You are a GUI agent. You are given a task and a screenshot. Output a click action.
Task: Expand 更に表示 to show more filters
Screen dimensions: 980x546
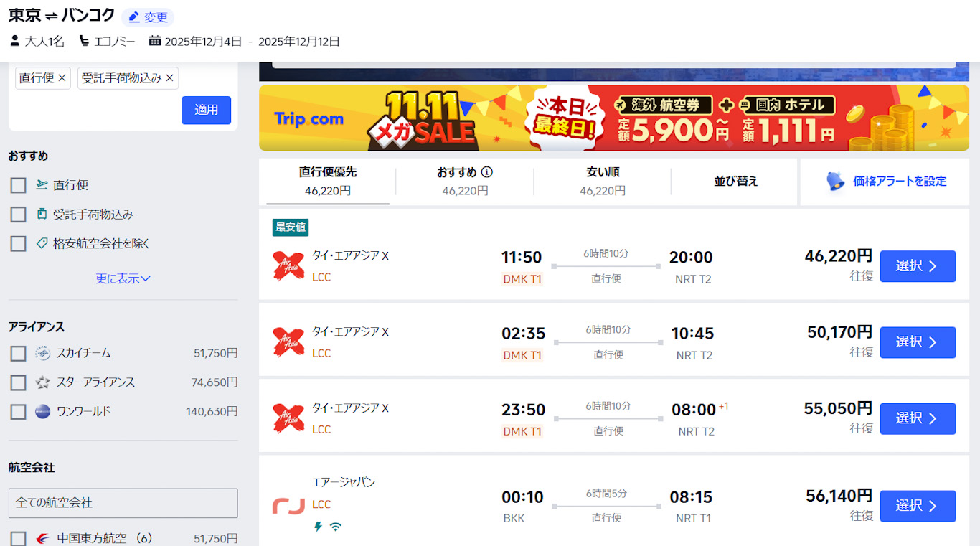[123, 278]
